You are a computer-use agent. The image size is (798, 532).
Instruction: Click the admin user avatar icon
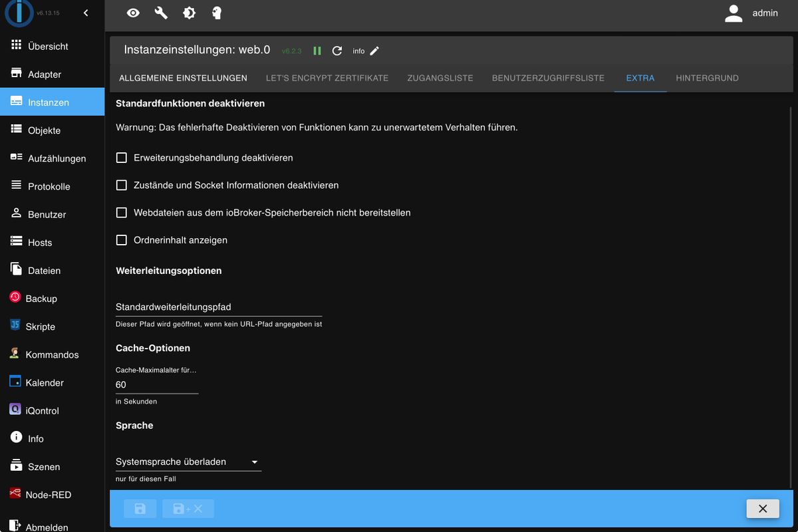[x=733, y=13]
